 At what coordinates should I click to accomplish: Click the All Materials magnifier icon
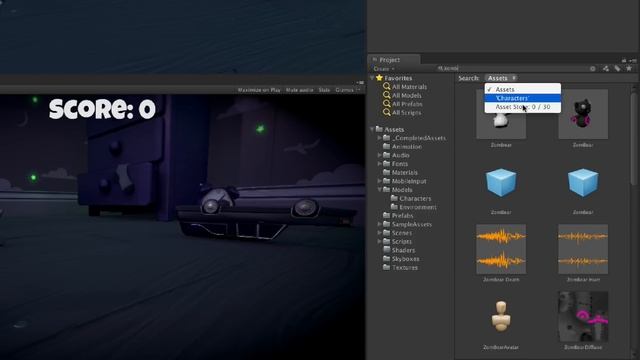[x=387, y=87]
